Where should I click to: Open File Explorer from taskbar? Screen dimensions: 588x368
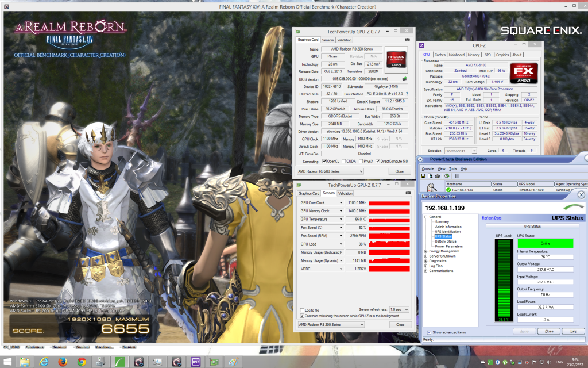click(25, 362)
